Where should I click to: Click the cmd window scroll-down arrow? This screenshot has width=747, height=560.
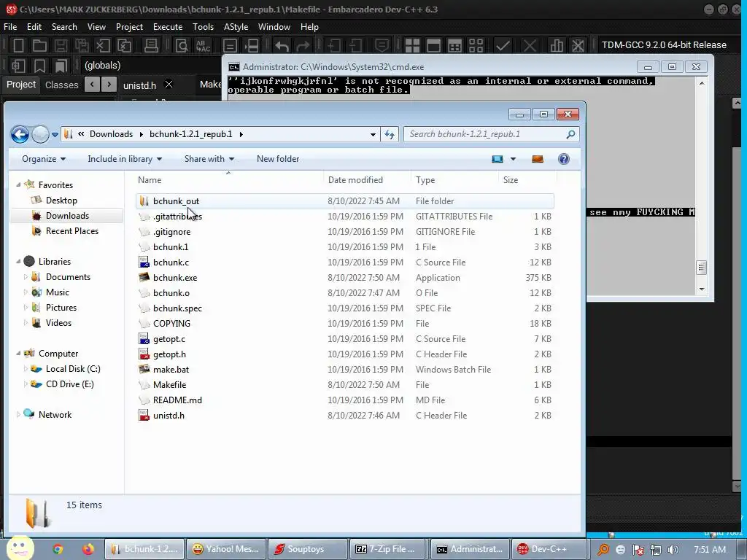pos(701,289)
